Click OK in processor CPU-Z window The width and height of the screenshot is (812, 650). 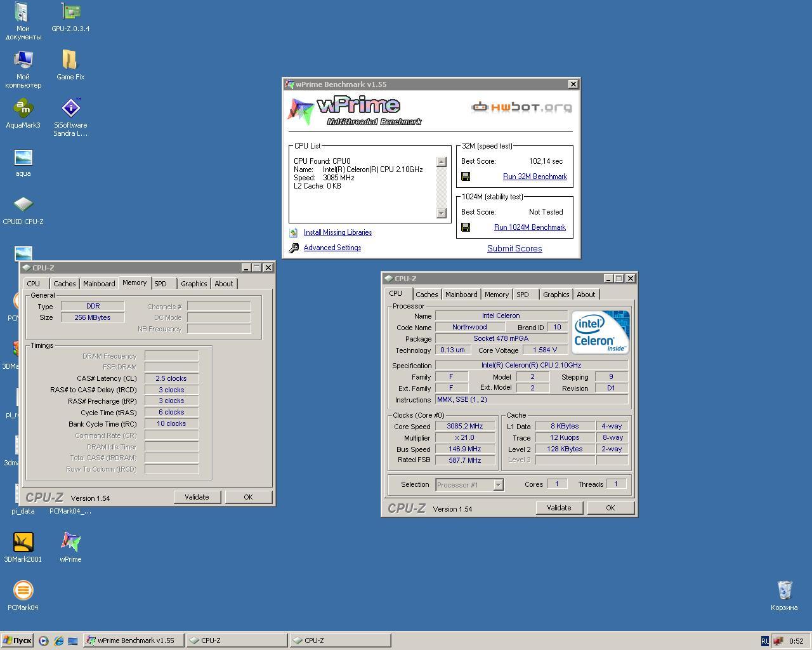(610, 508)
